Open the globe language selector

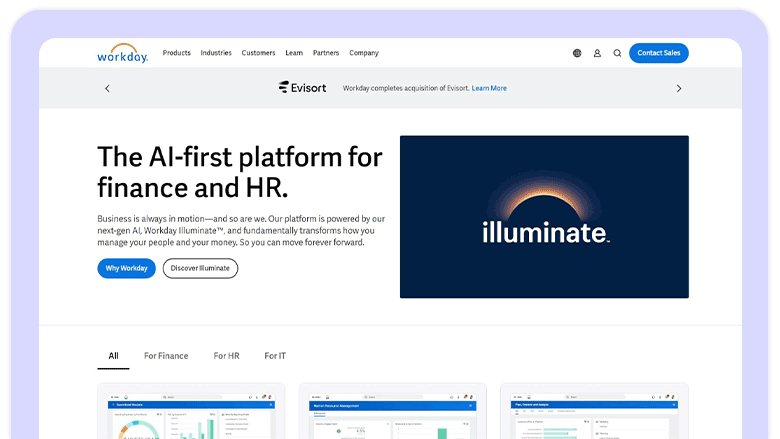(577, 53)
